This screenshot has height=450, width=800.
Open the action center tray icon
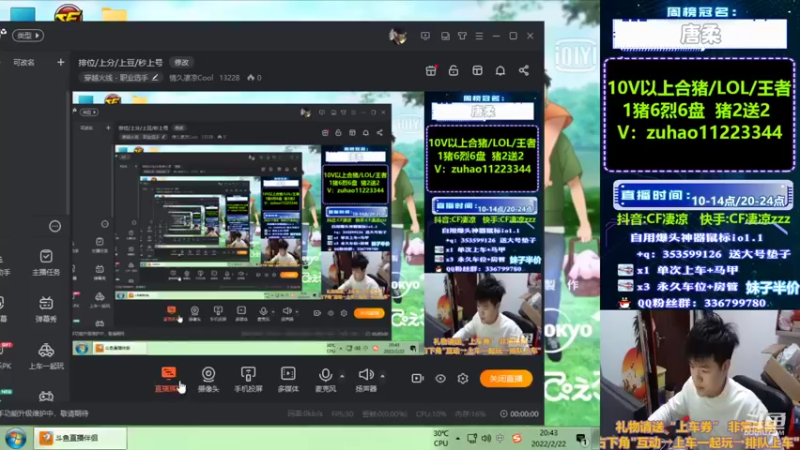[581, 438]
